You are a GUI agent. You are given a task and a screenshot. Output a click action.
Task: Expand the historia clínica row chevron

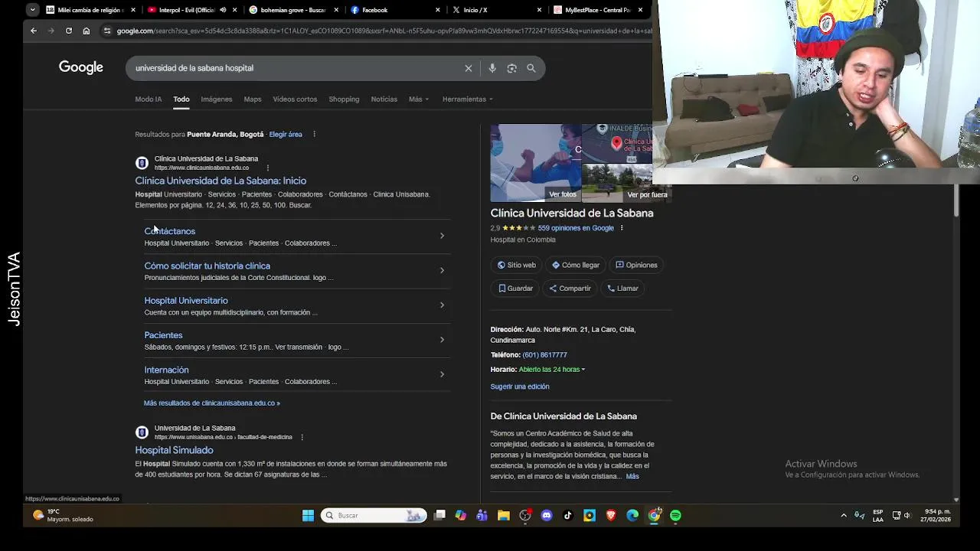(x=442, y=270)
